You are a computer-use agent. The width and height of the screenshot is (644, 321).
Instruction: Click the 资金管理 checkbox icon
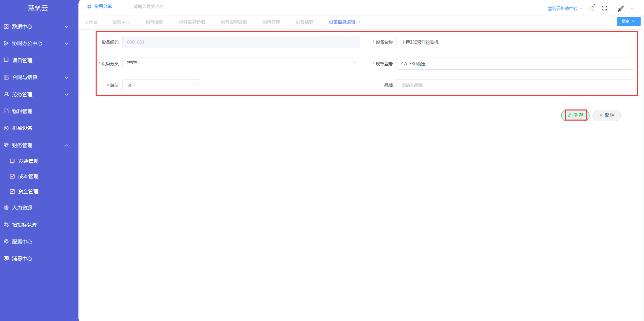12,191
